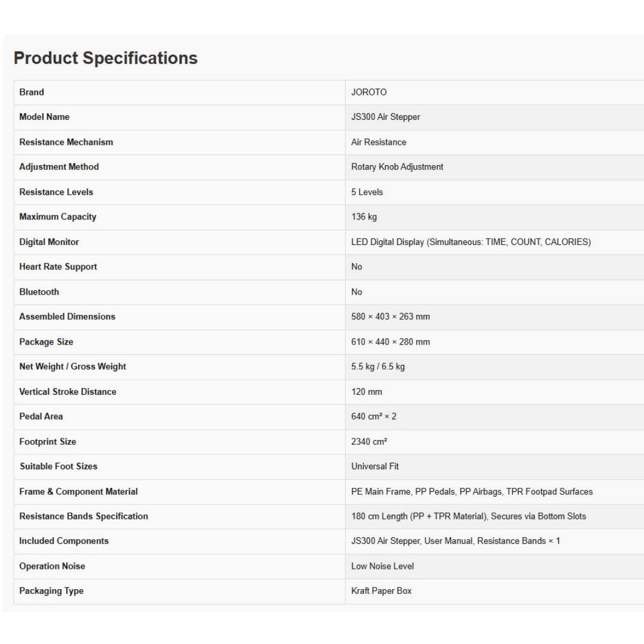The image size is (644, 644).
Task: Click the Package Size label
Action: 47,342
